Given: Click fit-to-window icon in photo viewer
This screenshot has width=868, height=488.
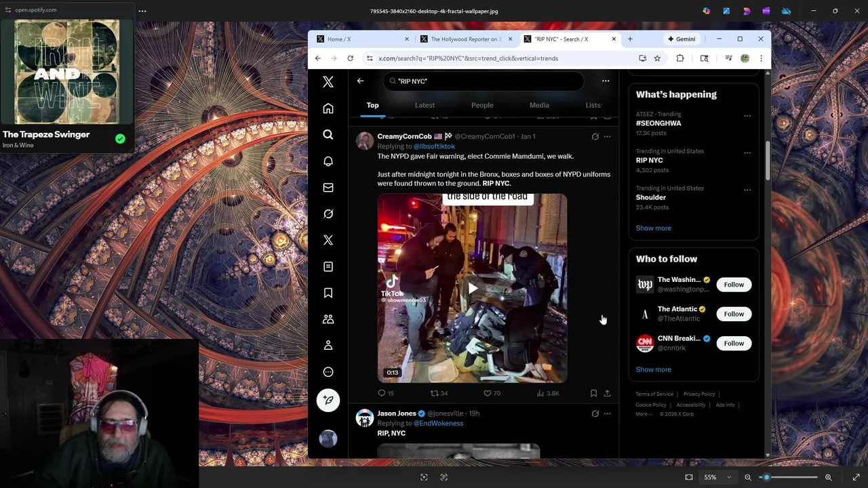Looking at the screenshot, I should [x=689, y=477].
